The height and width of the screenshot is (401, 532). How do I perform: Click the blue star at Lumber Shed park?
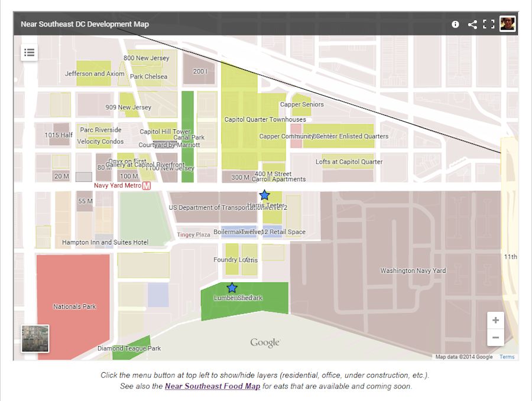232,288
